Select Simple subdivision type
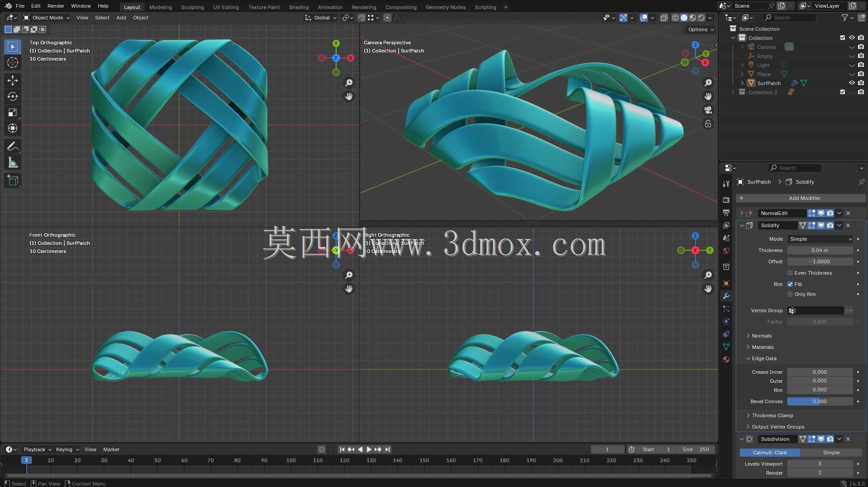868x487 pixels. pos(831,453)
